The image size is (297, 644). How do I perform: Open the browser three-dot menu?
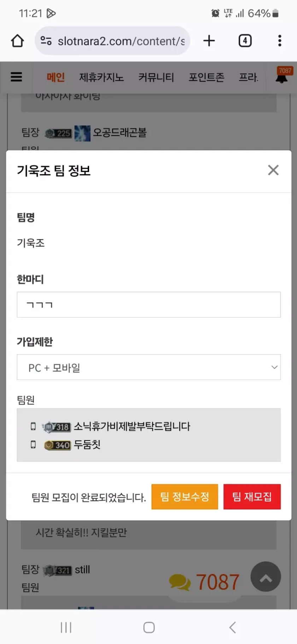279,41
